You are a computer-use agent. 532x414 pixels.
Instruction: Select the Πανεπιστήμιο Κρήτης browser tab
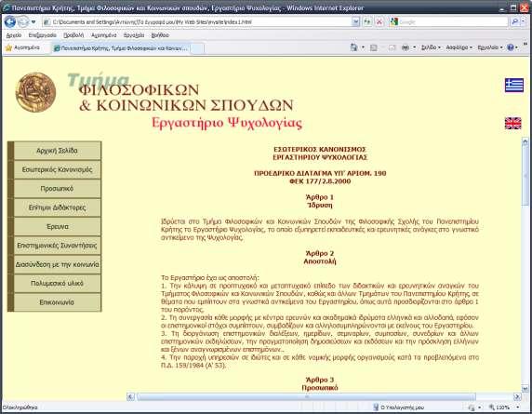121,48
